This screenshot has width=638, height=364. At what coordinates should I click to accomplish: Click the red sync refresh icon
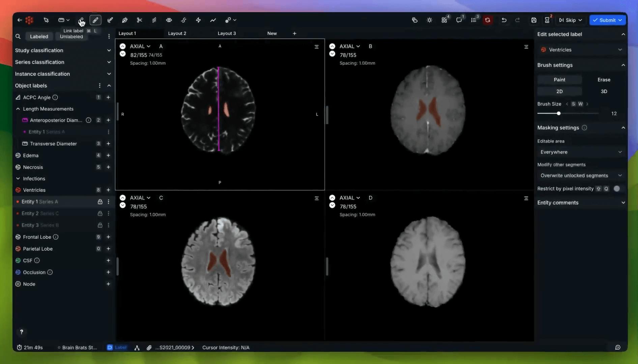[x=488, y=20]
